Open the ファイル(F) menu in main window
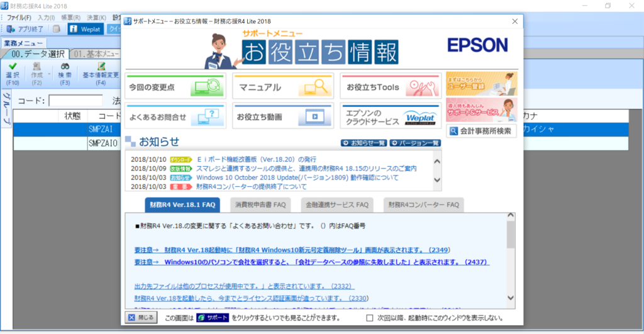Viewport: 644px width, 334px height. 19,18
